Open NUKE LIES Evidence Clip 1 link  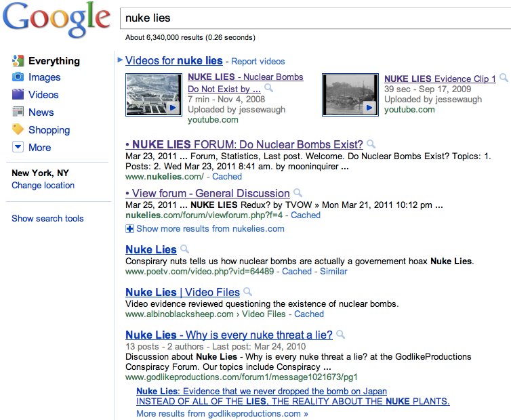tap(440, 79)
